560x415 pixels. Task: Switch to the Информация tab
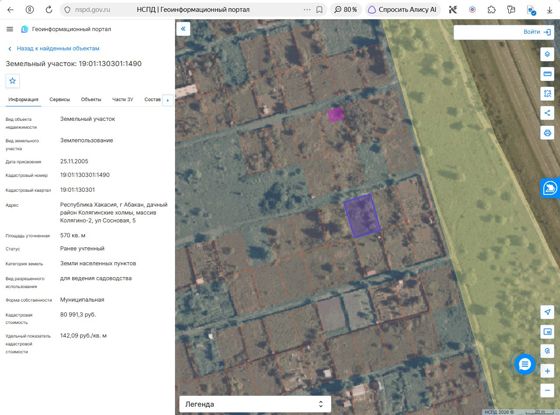(x=23, y=99)
